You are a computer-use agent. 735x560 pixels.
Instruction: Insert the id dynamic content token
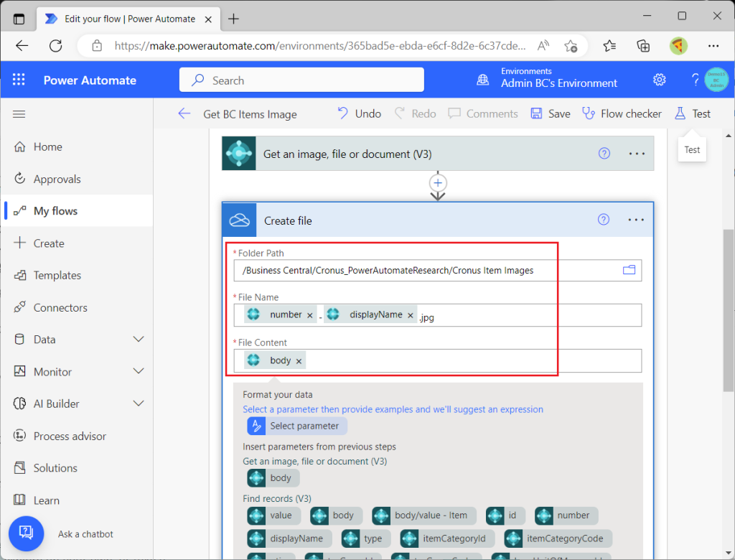click(505, 515)
